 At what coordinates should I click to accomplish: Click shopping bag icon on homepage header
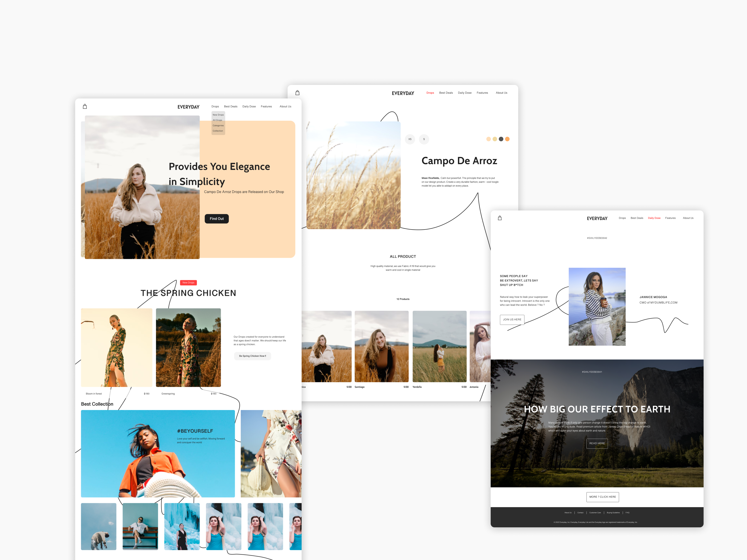(85, 106)
